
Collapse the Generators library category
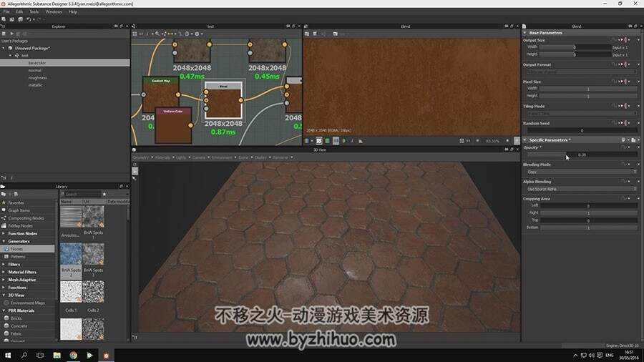4,241
